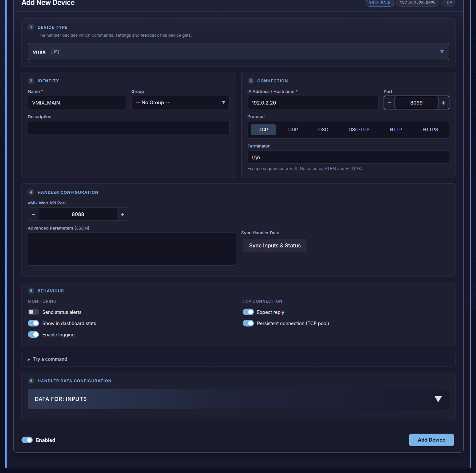Click Sync Inputs & Status button
This screenshot has height=473, width=476.
275,246
